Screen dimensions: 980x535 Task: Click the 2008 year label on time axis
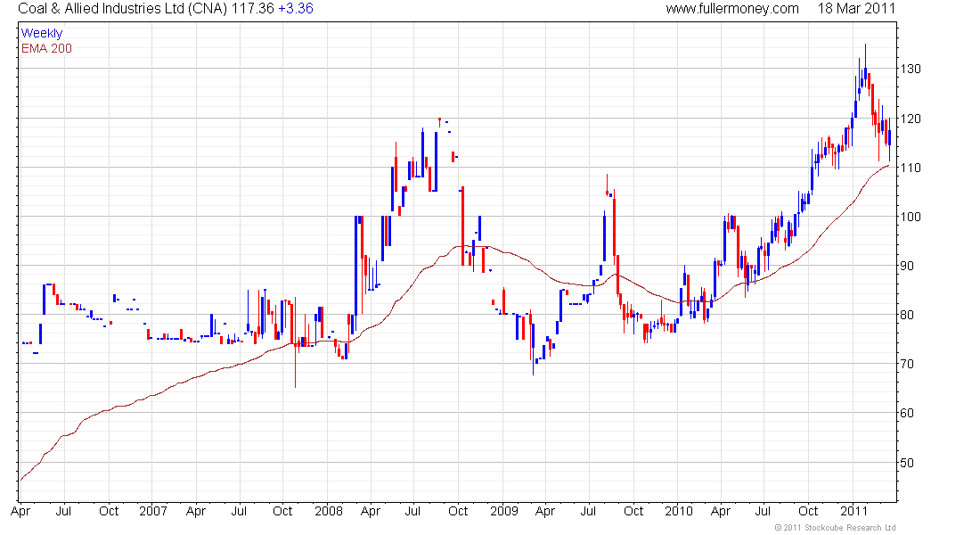pos(329,511)
